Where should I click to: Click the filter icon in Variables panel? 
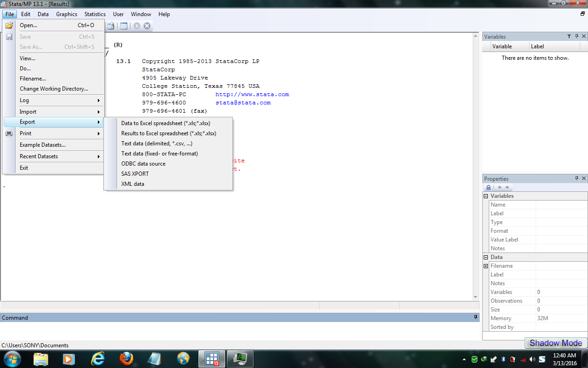click(x=569, y=36)
